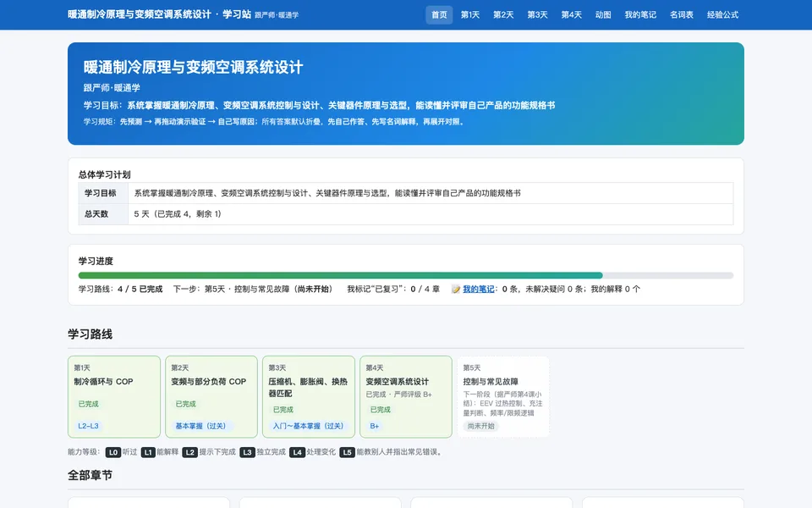The width and height of the screenshot is (812, 508).
Task: Switch to the 第3天 nav item
Action: tap(538, 15)
